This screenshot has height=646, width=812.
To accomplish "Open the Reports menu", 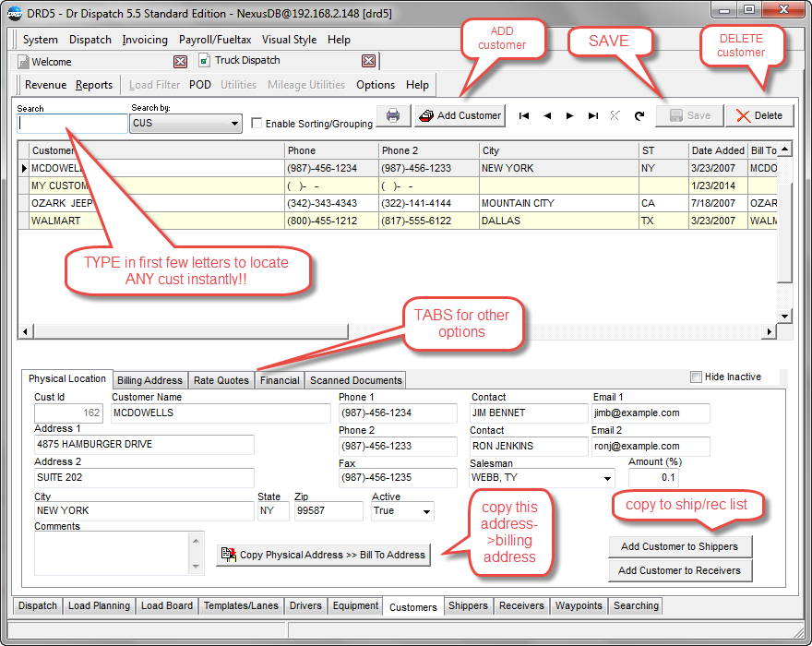I will point(94,85).
